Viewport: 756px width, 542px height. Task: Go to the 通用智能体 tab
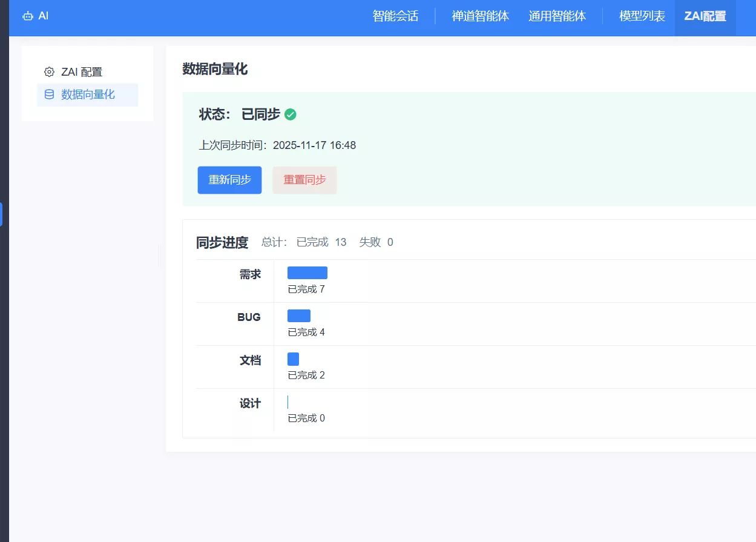(x=557, y=16)
